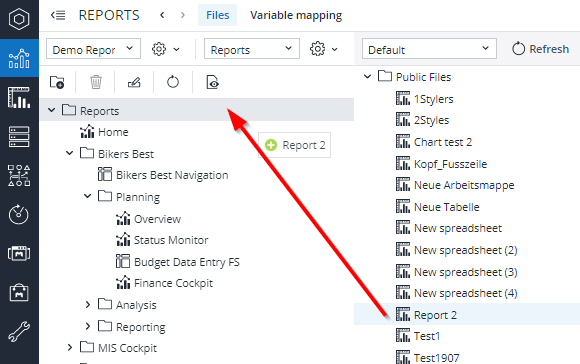Open the Default dropdown
This screenshot has width=580, height=364.
429,49
